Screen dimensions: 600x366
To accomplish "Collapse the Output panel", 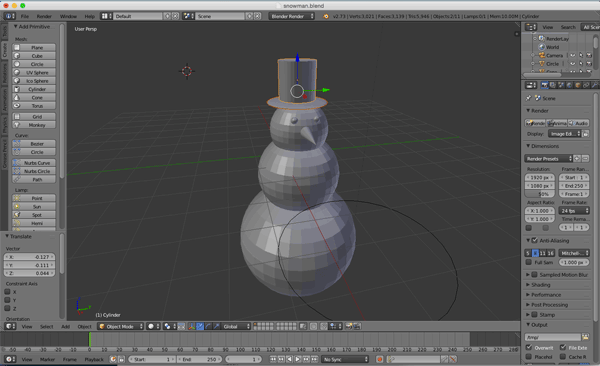I will point(528,324).
